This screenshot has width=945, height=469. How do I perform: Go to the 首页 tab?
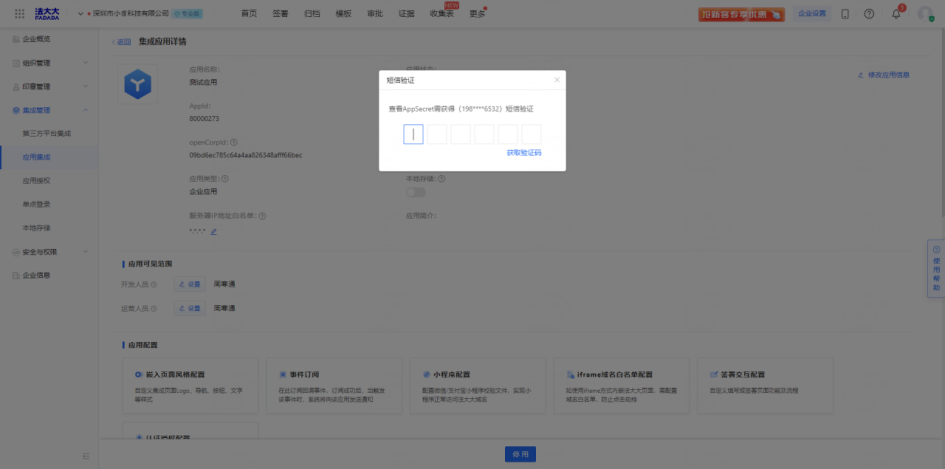pyautogui.click(x=249, y=13)
